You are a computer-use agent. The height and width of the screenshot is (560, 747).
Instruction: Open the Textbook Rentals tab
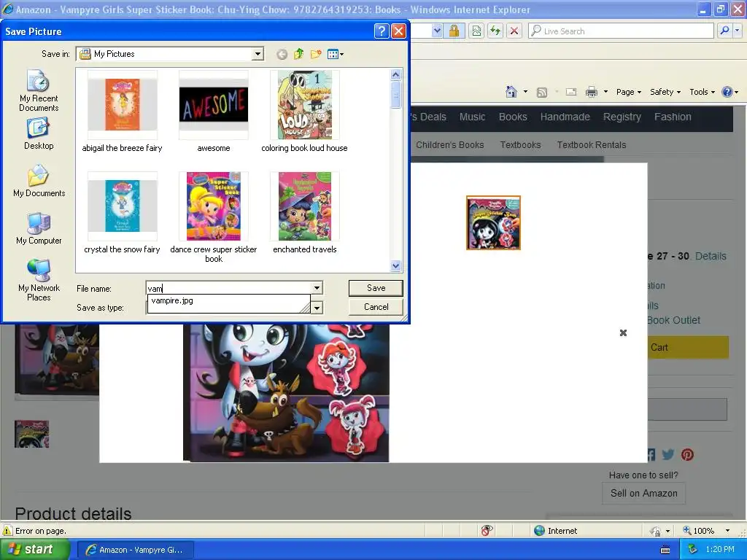pyautogui.click(x=591, y=145)
